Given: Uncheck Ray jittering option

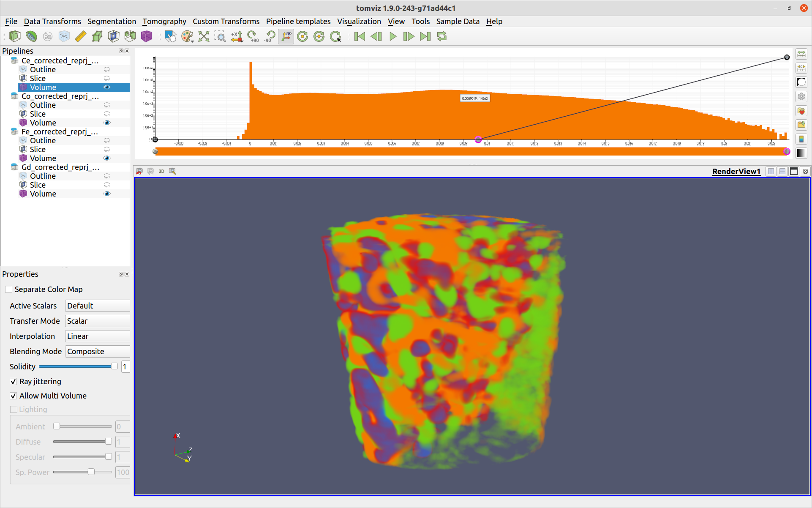Looking at the screenshot, I should (x=14, y=382).
